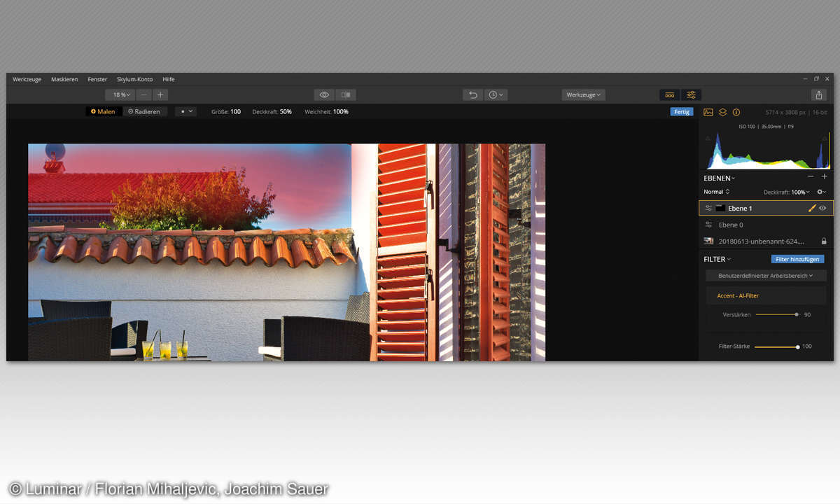
Task: Open the 18 % zoom level dropdown
Action: pos(120,94)
